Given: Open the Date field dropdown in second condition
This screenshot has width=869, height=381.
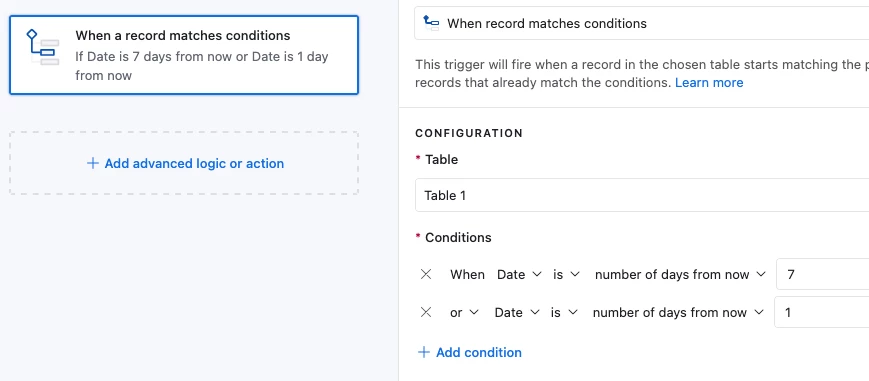Looking at the screenshot, I should click(517, 312).
